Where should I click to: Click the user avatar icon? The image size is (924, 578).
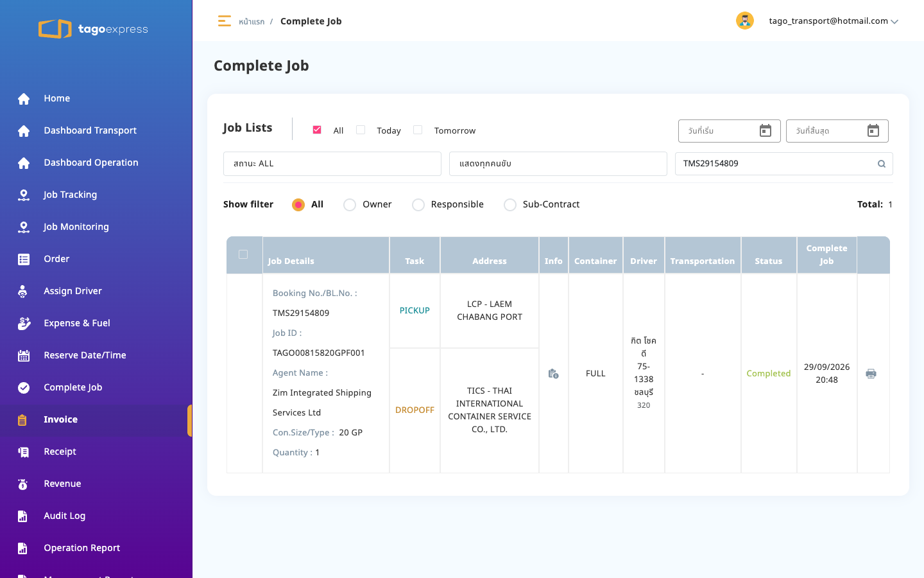click(x=744, y=21)
